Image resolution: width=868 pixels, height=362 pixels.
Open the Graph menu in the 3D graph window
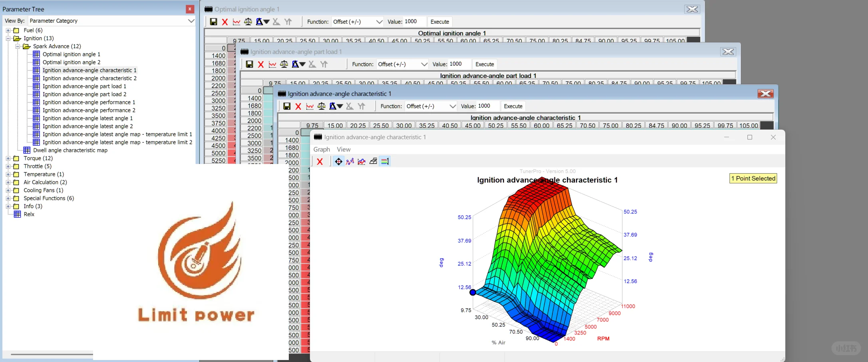322,149
